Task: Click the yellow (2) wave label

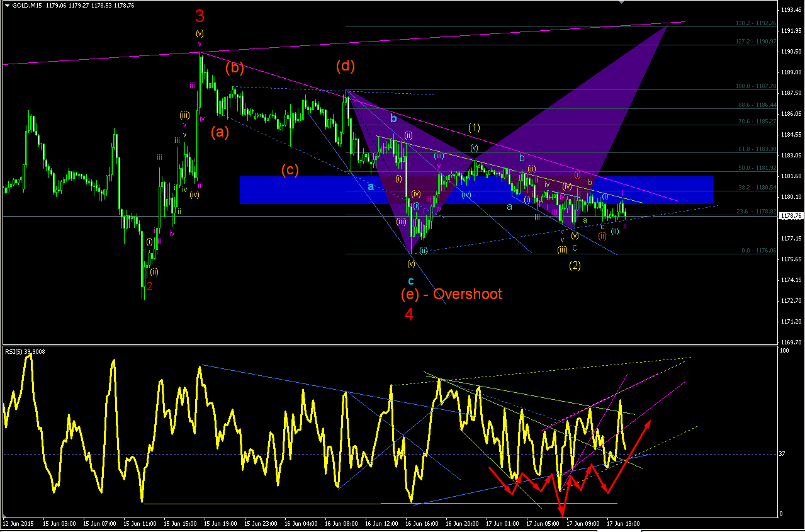Action: point(575,265)
